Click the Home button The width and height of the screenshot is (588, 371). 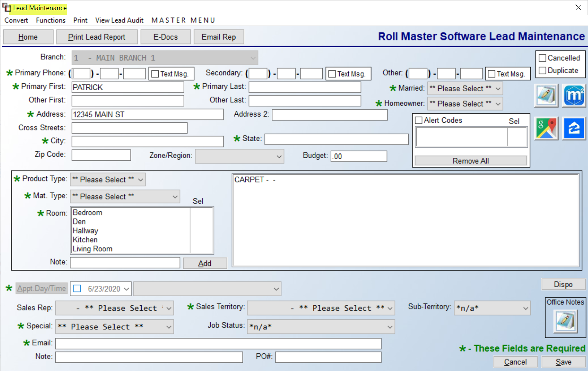(28, 37)
